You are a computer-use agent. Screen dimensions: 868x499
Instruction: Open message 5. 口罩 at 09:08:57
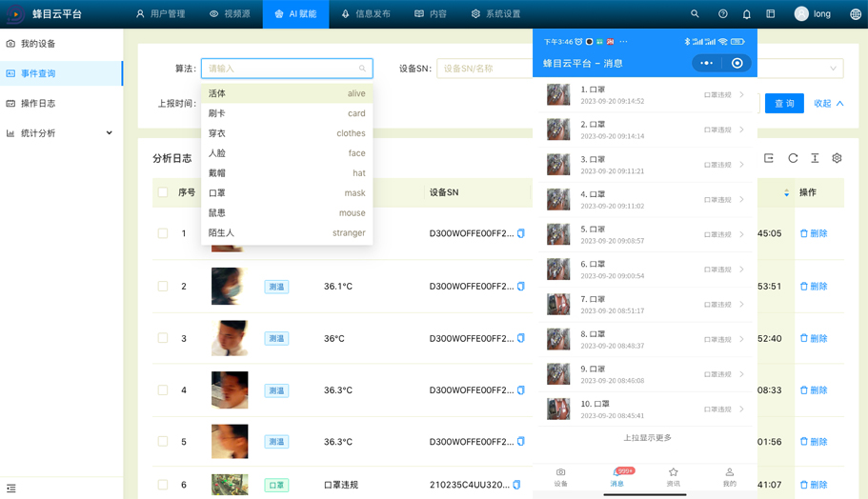(645, 234)
